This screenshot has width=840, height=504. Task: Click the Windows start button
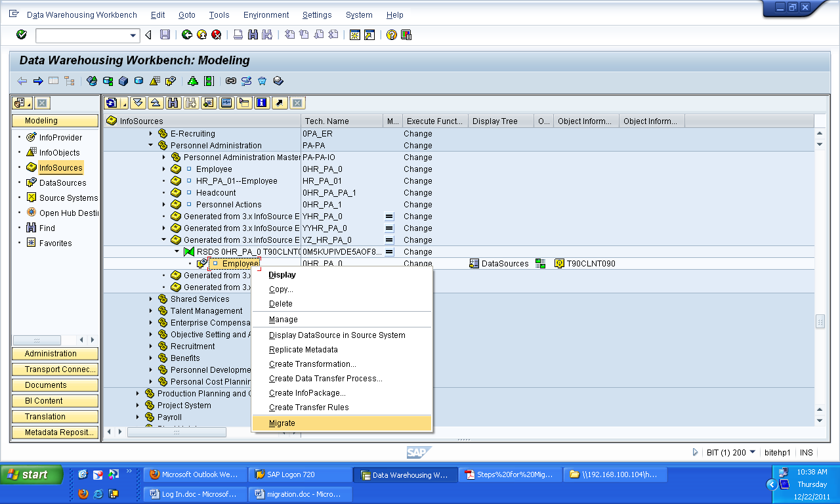[31, 474]
